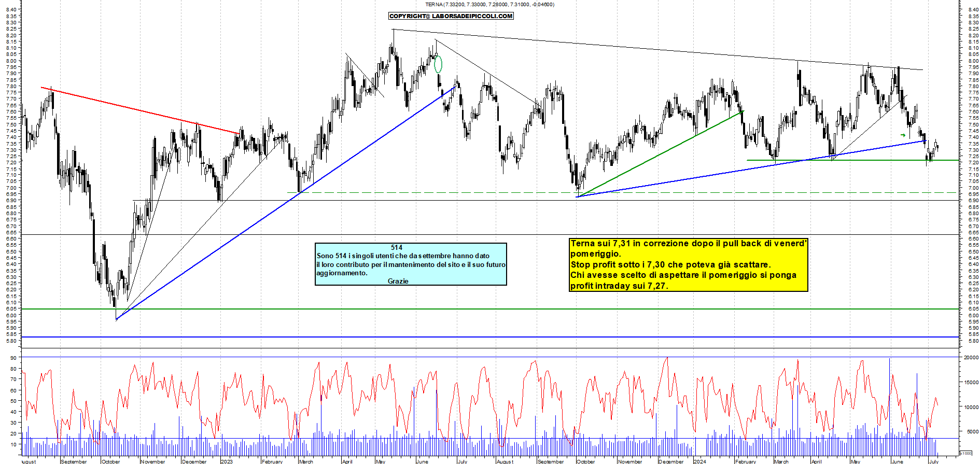
Task: Select the 10000 volume scale label
Action: (x=971, y=407)
